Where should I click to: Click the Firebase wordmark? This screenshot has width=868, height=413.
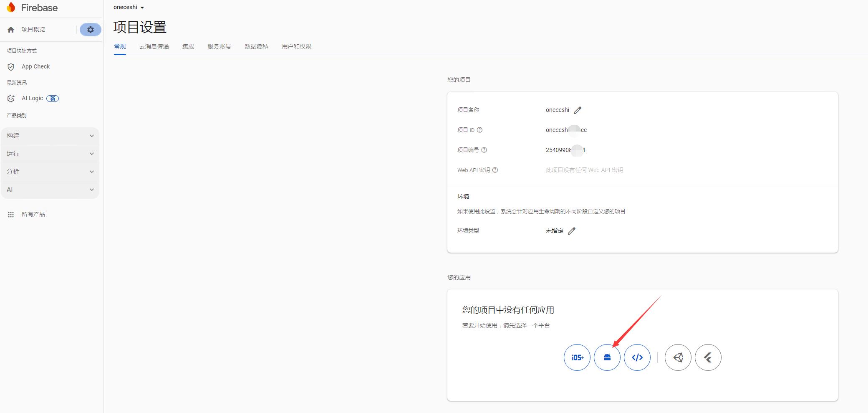click(x=39, y=8)
